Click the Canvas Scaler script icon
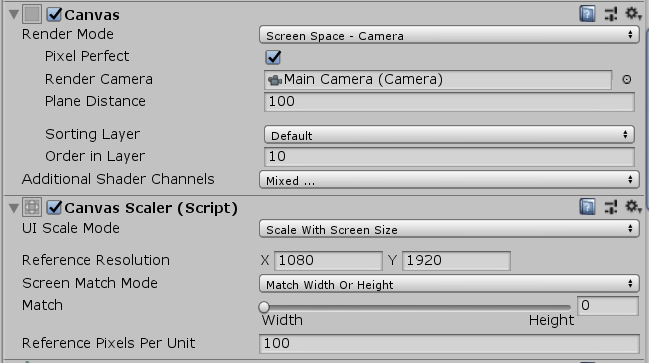This screenshot has height=363, width=649. (x=32, y=207)
